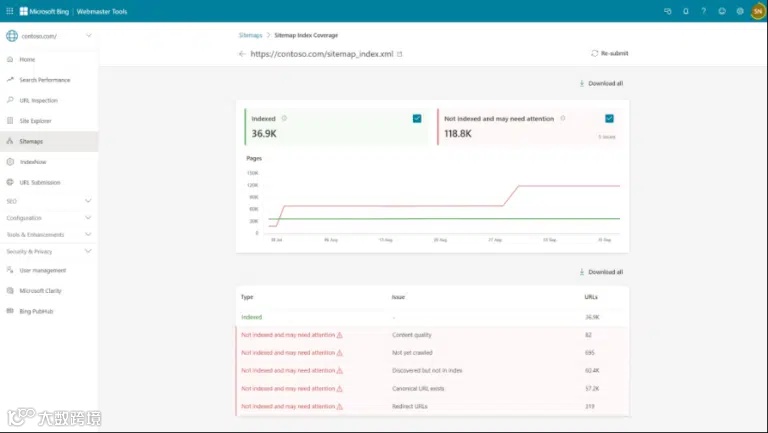The height and width of the screenshot is (433, 768).
Task: Expand the Configuration section chevron
Action: tap(88, 217)
